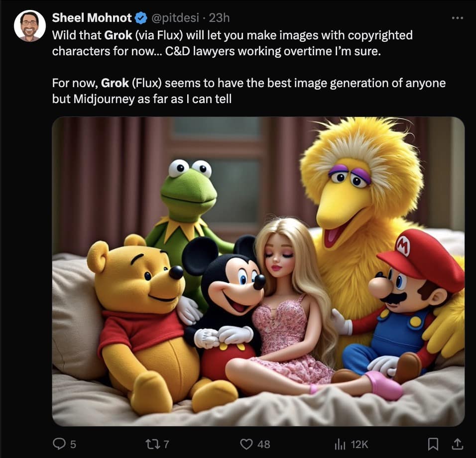Screen dimensions: 476x458
Task: Click the reply count of 5
Action: pyautogui.click(x=73, y=444)
